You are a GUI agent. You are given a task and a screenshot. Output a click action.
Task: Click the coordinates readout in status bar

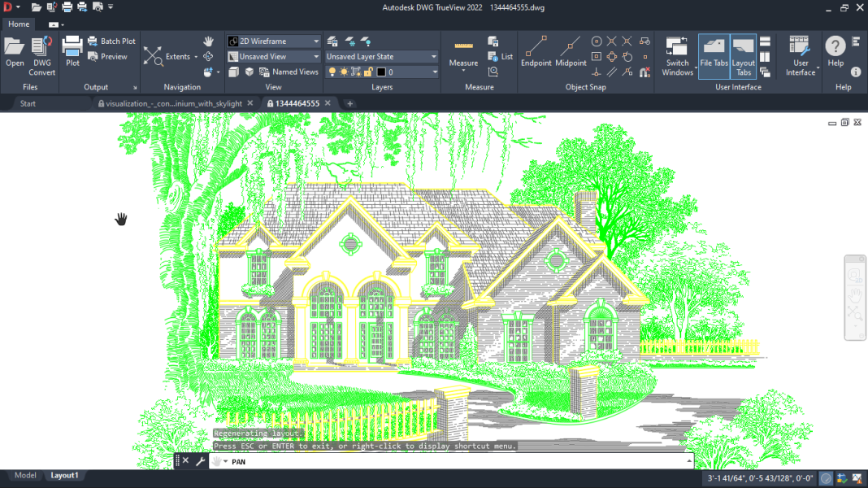tap(760, 478)
